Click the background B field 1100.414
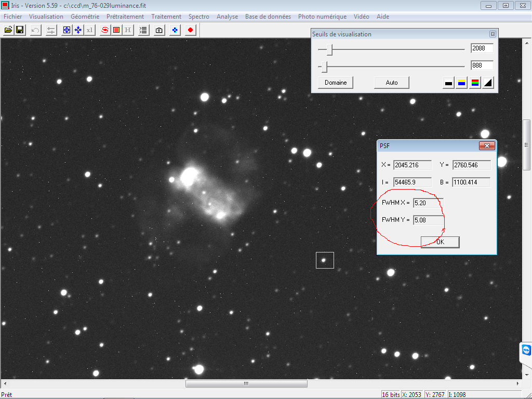Image resolution: width=532 pixels, height=399 pixels. (472, 182)
